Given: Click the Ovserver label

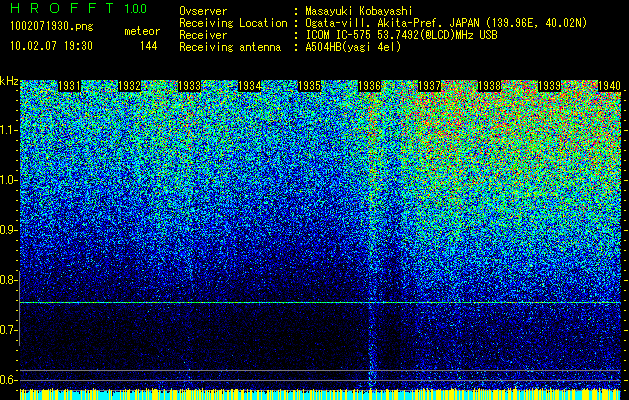Looking at the screenshot, I should [x=203, y=11].
